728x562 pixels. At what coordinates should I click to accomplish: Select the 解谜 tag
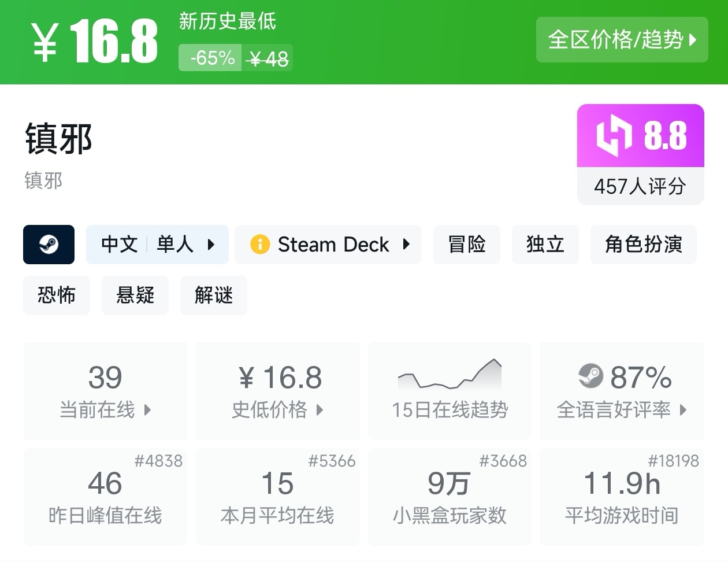[214, 295]
